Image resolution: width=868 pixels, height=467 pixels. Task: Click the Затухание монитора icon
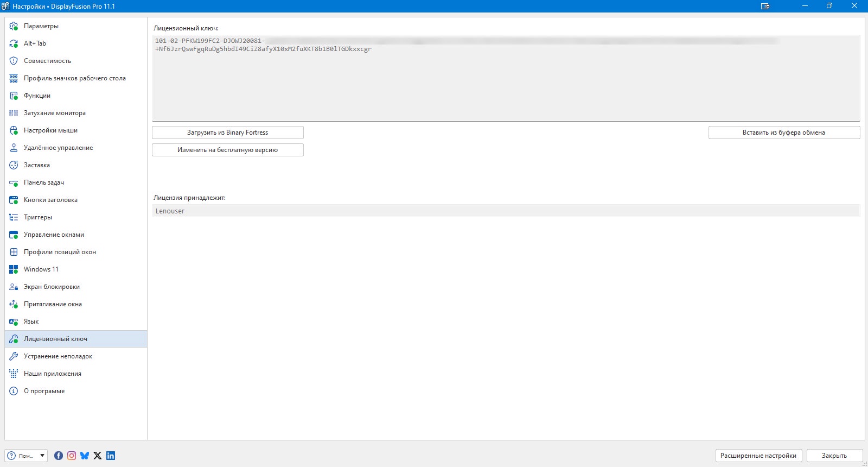[x=14, y=113]
